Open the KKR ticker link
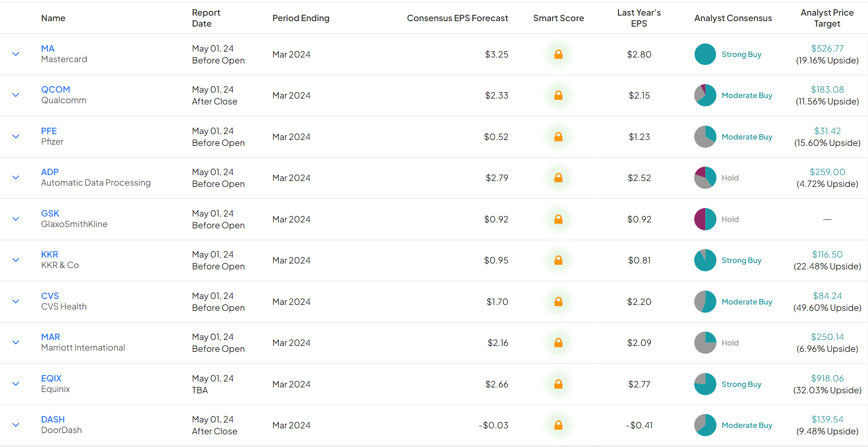The width and height of the screenshot is (868, 447). [49, 255]
